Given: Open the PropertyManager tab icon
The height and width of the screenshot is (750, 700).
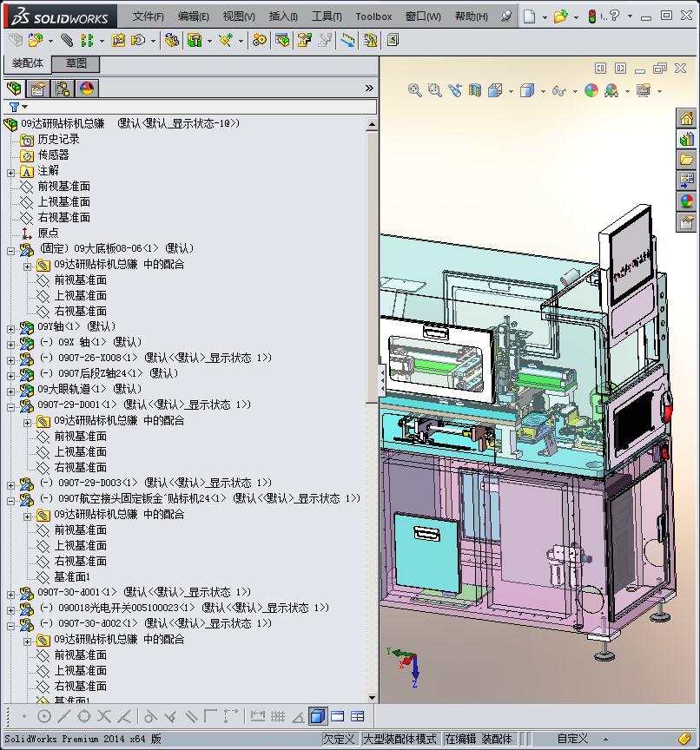Looking at the screenshot, I should (38, 89).
